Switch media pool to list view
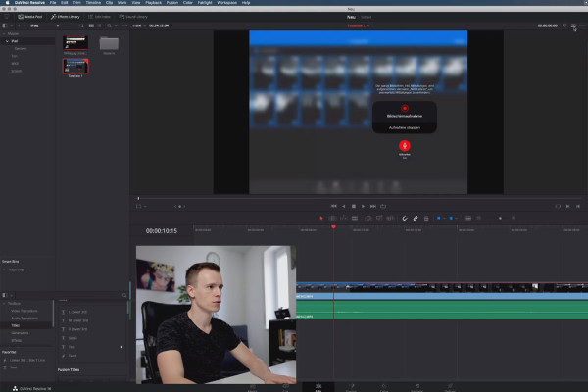This screenshot has width=588, height=392. (x=99, y=25)
